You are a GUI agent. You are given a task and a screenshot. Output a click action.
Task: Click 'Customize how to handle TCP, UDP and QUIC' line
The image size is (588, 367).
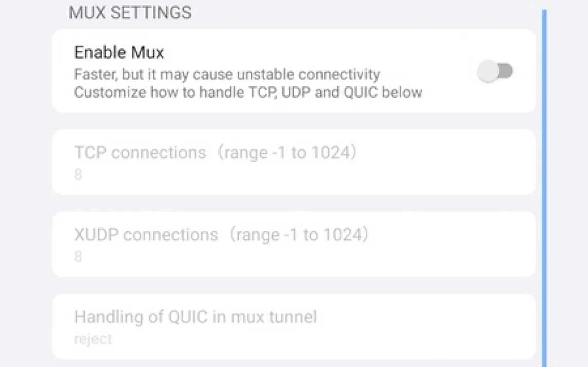[x=248, y=92]
